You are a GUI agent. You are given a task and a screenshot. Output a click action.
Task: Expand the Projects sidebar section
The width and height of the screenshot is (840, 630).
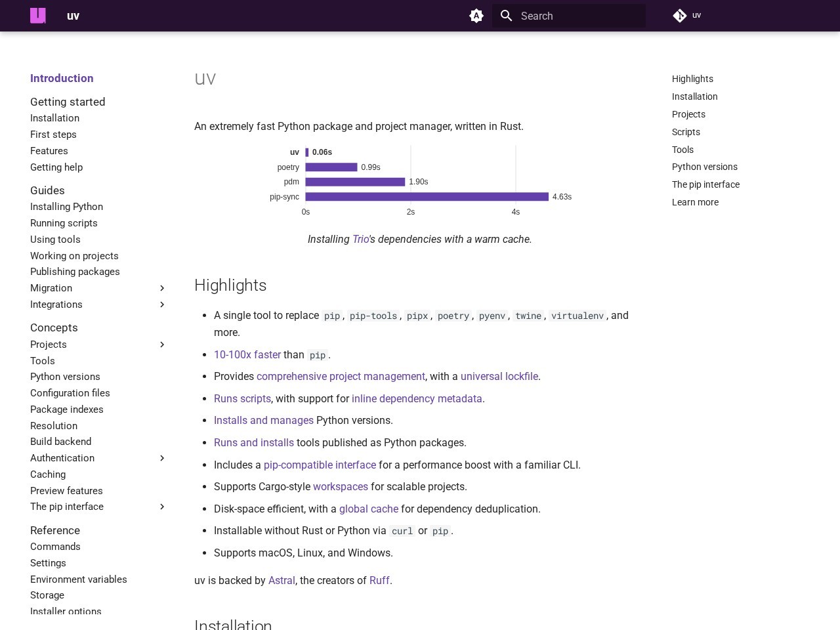click(x=163, y=345)
